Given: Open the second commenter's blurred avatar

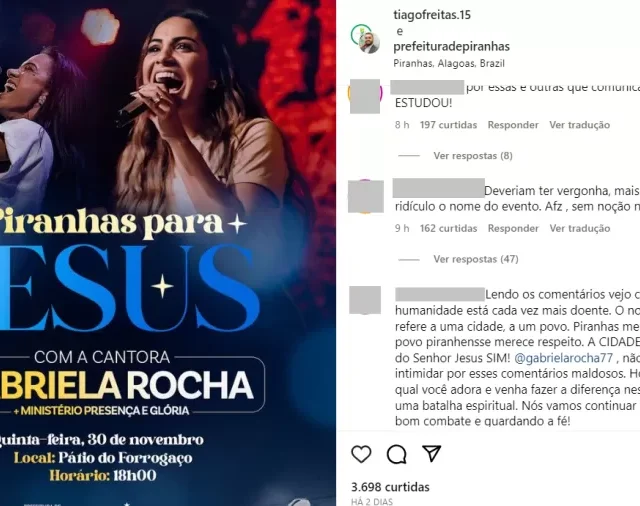Looking at the screenshot, I should (366, 196).
